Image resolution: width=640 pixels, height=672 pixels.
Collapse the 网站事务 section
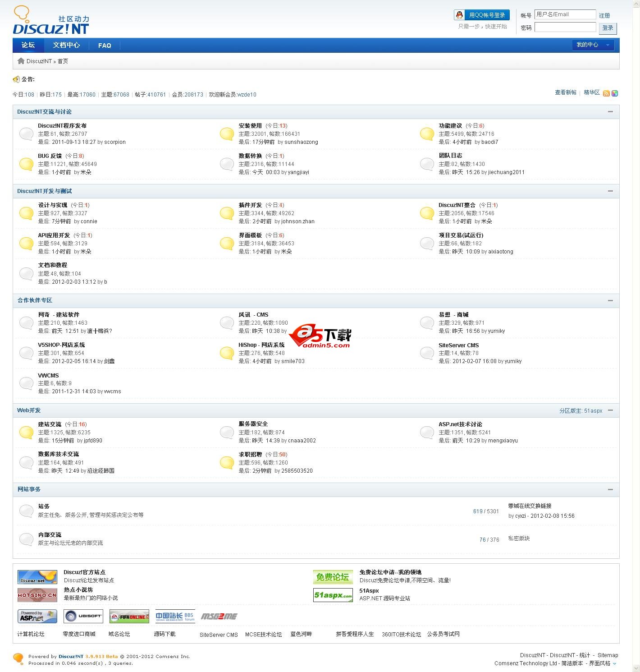tap(611, 489)
